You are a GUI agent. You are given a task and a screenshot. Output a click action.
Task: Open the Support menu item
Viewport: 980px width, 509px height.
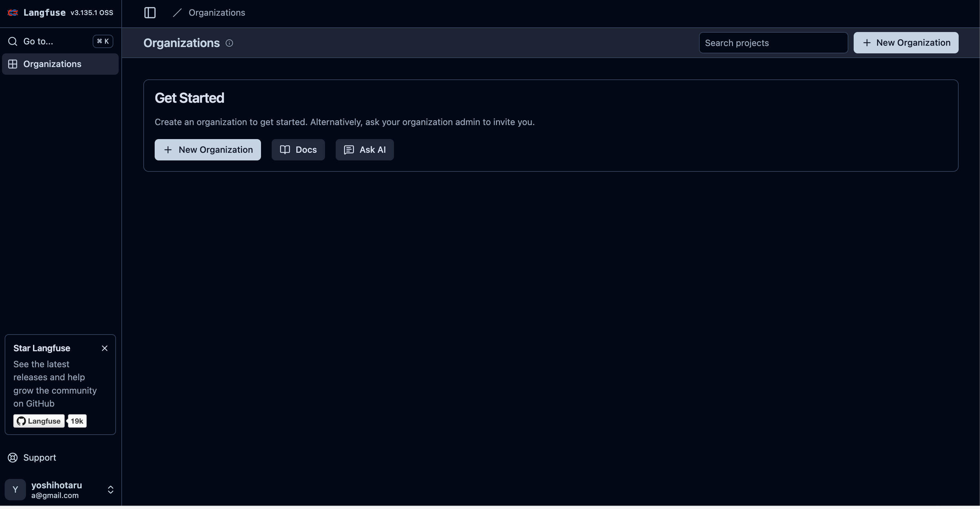click(40, 458)
